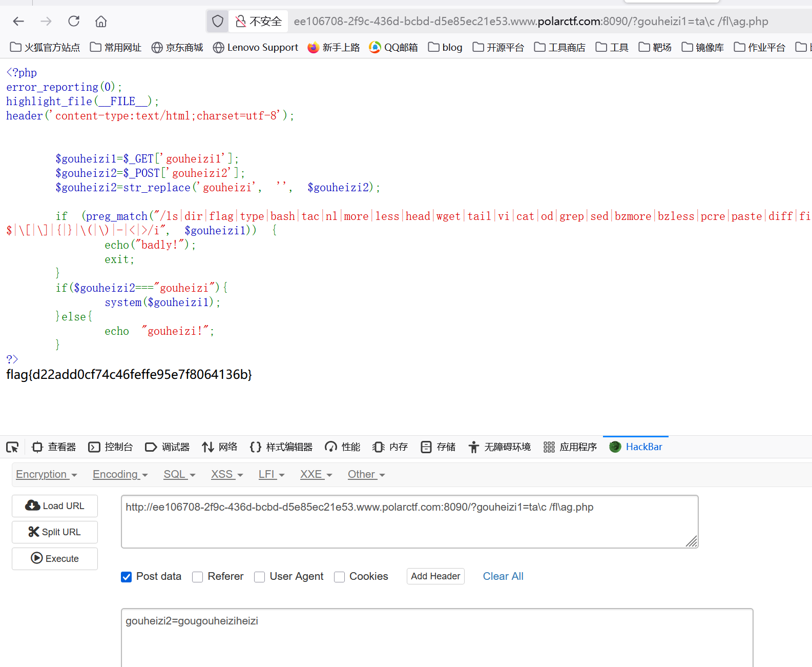The image size is (812, 667).
Task: Reload the page with the refresh icon
Action: 74,21
